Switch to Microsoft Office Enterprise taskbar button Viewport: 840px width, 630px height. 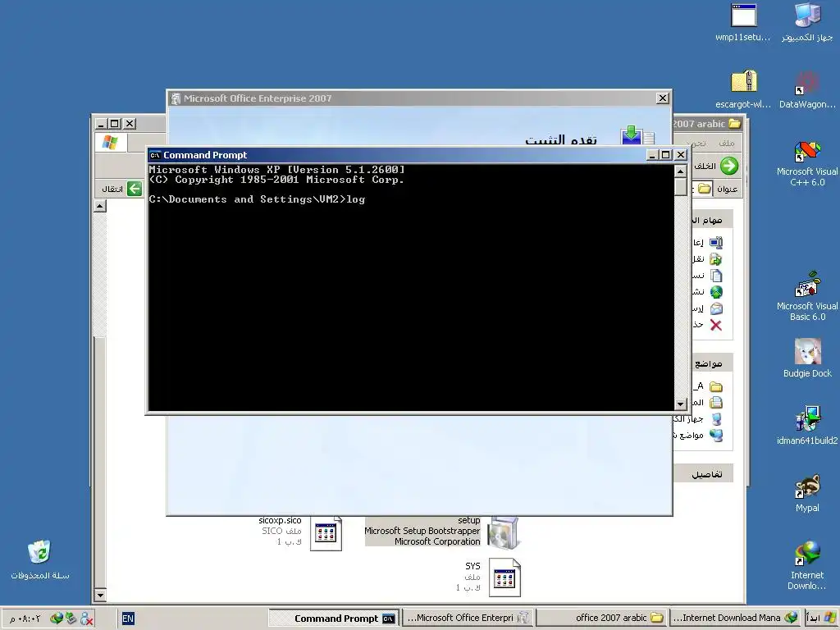pyautogui.click(x=468, y=619)
